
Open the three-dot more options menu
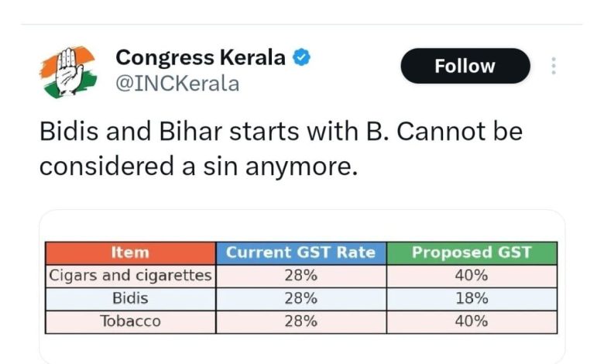pos(554,66)
